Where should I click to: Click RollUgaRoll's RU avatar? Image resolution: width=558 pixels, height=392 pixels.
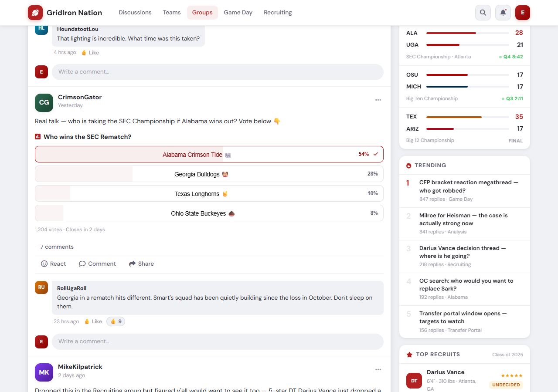pos(41,287)
